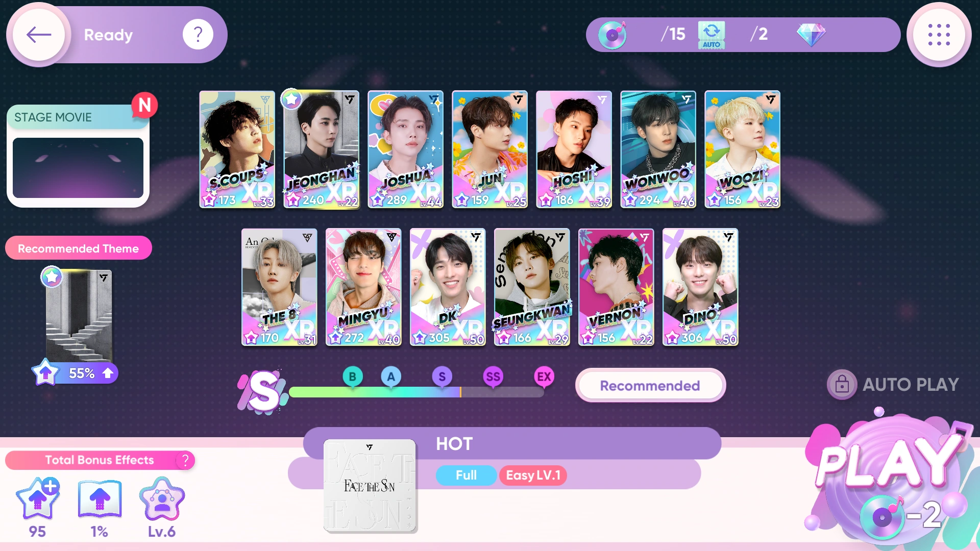Change the Easy LV.1 difficulty
The width and height of the screenshot is (980, 551).
(x=533, y=475)
